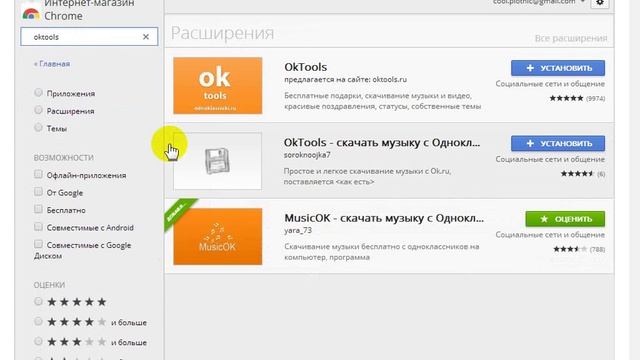Select three stars и больше filter
The height and width of the screenshot is (360, 640).
(x=38, y=341)
